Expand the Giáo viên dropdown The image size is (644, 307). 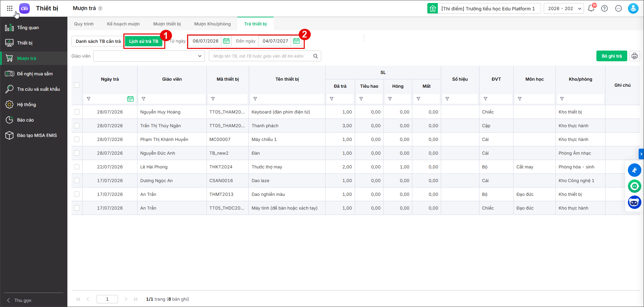pos(149,56)
